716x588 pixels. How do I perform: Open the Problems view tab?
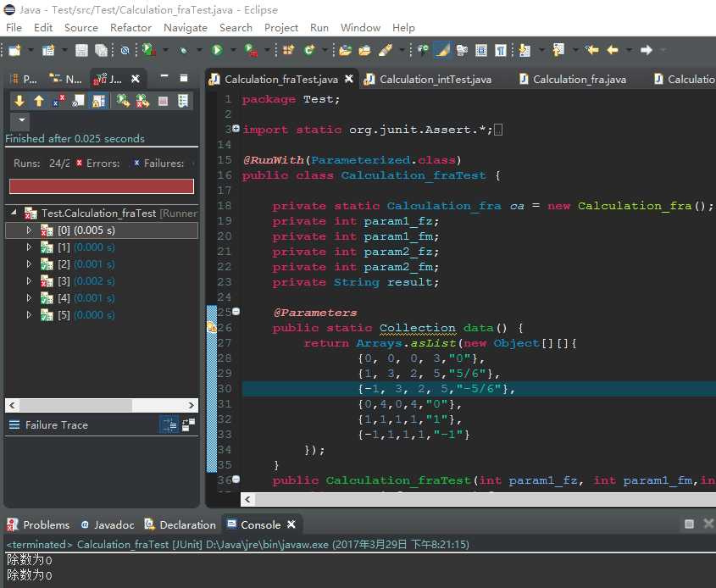click(x=46, y=524)
